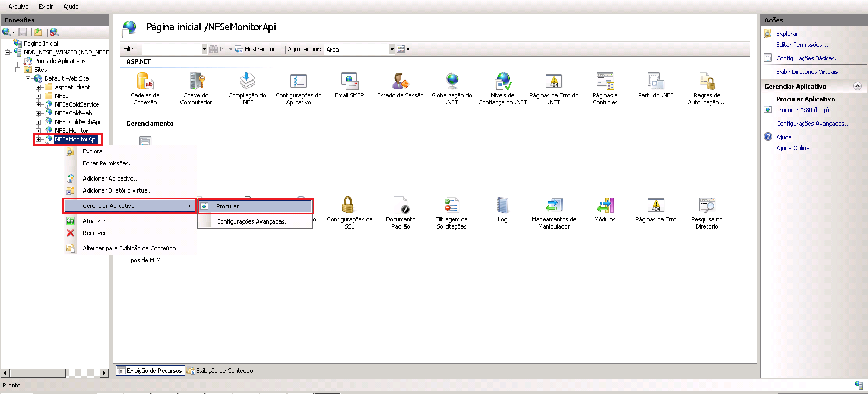
Task: Click the disconnect icon in Conexões toolbar
Action: (x=54, y=32)
